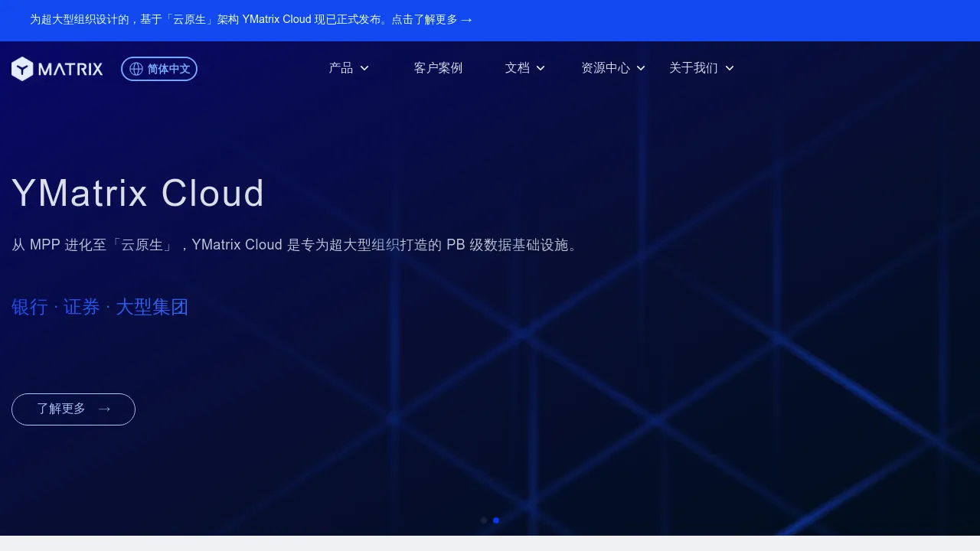Expand the chevron next to 文档
This screenshot has height=551, width=980.
pyautogui.click(x=541, y=68)
